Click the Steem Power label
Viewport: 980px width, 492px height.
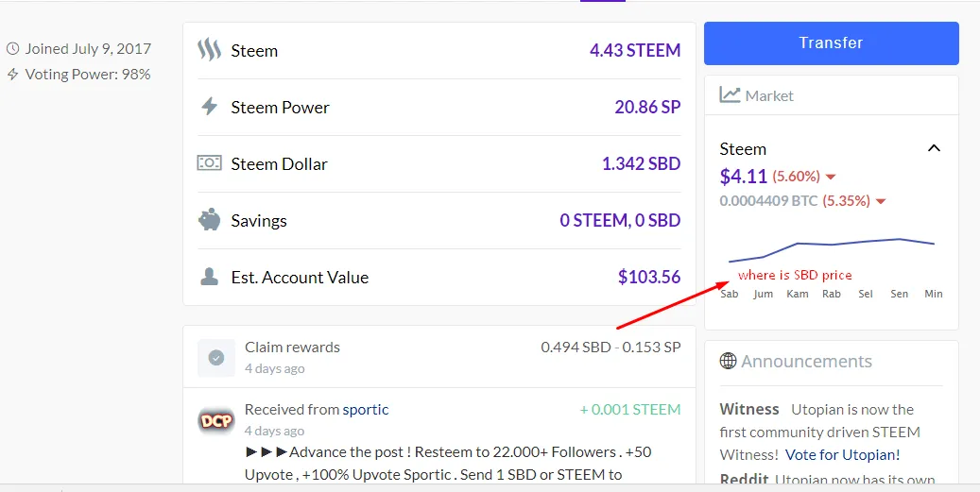click(x=280, y=108)
